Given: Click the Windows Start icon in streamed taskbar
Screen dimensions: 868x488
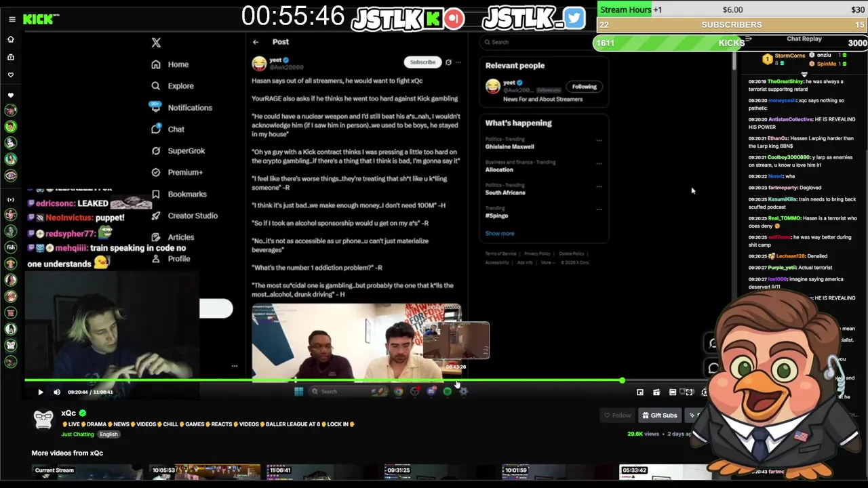Looking at the screenshot, I should click(298, 391).
